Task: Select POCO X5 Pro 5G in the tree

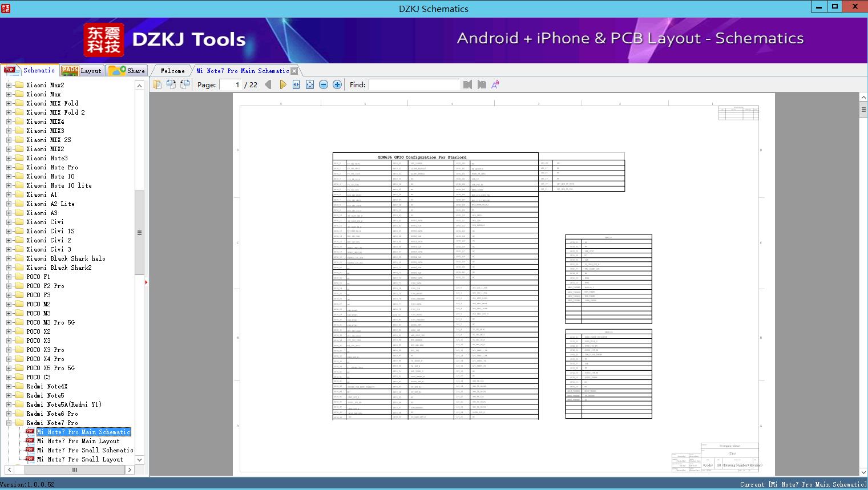Action: tap(50, 368)
